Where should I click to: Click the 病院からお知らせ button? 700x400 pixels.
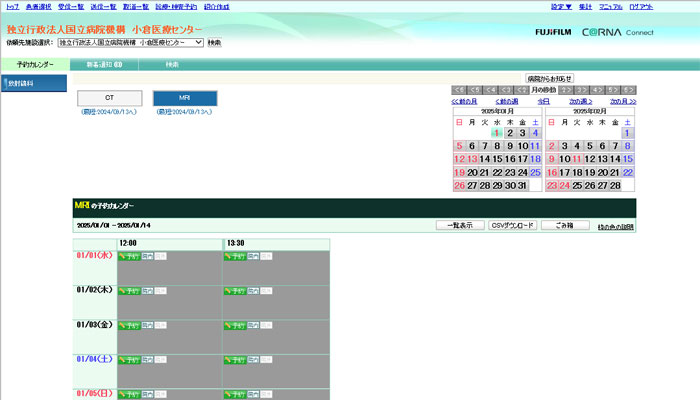pos(550,79)
